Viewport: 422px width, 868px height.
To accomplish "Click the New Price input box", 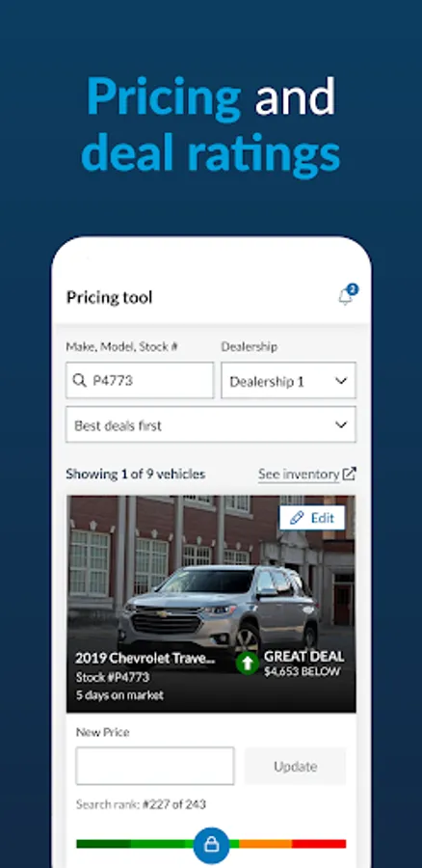I will pyautogui.click(x=155, y=766).
